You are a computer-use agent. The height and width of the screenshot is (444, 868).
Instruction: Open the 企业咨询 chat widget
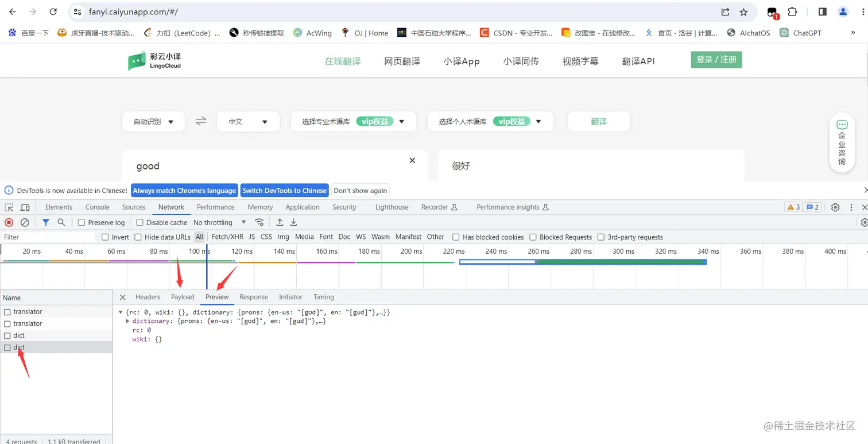[x=842, y=142]
